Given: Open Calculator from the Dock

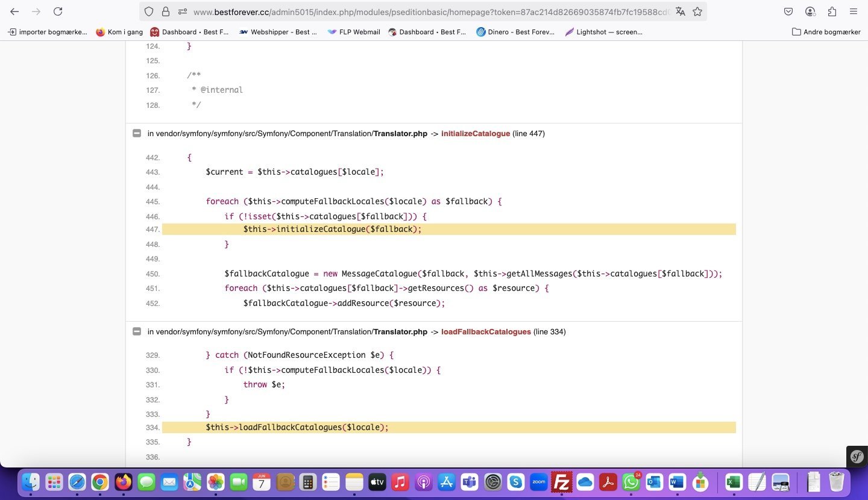Looking at the screenshot, I should 308,482.
